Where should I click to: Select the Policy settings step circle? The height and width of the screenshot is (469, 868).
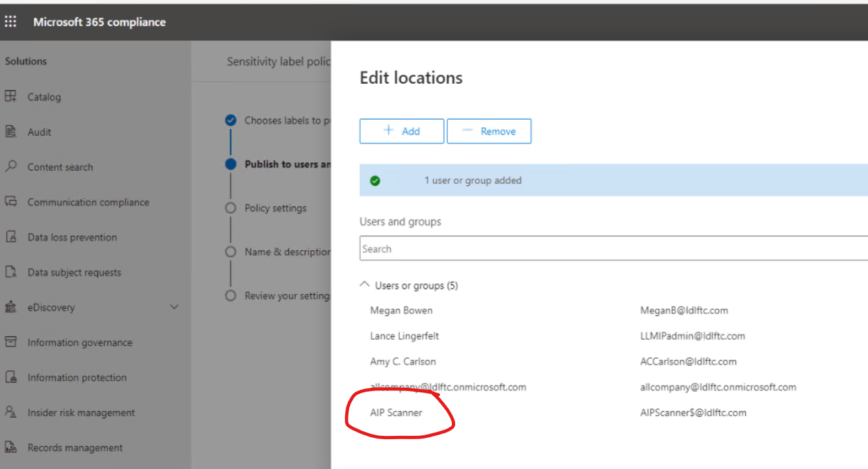coord(231,208)
